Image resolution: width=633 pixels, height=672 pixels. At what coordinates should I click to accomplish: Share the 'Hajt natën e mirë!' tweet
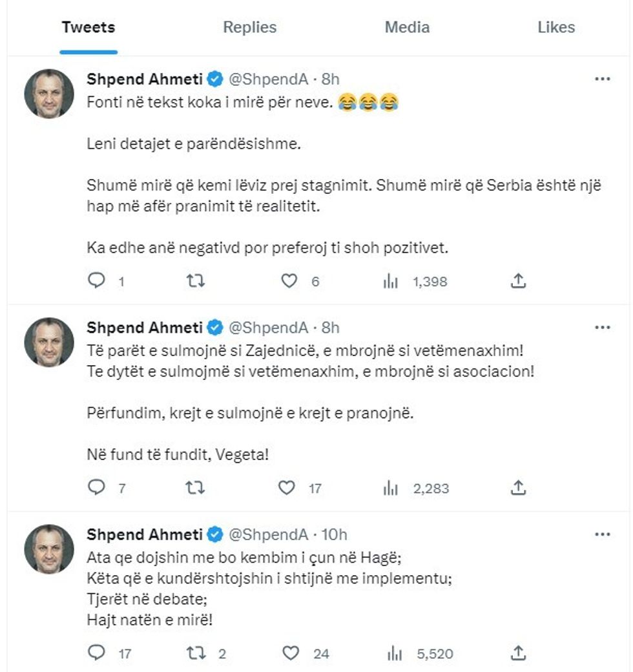519,653
